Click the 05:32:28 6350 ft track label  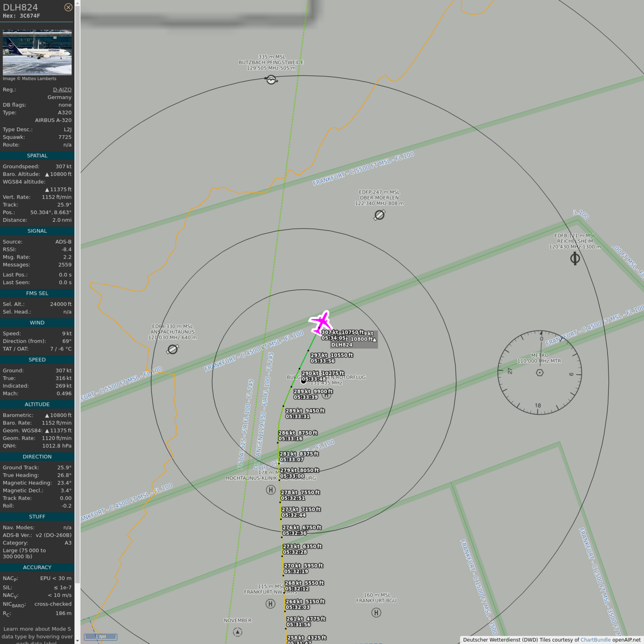click(302, 549)
